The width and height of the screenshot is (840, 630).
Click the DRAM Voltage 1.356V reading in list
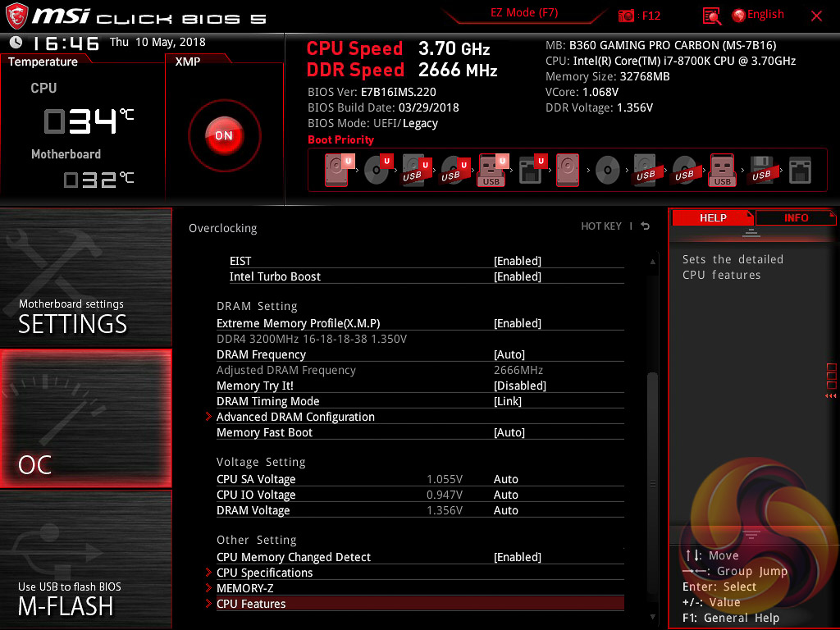[x=444, y=510]
